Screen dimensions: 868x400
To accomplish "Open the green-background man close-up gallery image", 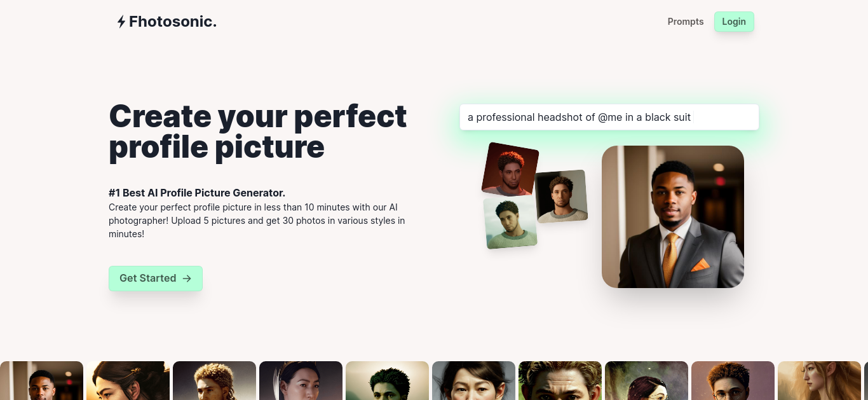I will tap(560, 380).
